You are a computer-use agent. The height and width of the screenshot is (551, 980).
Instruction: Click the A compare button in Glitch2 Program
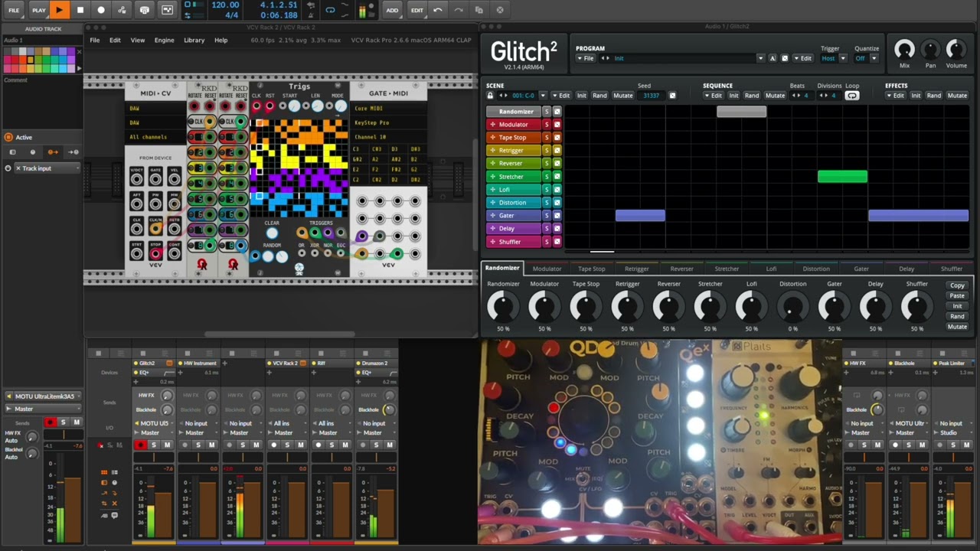click(x=772, y=58)
